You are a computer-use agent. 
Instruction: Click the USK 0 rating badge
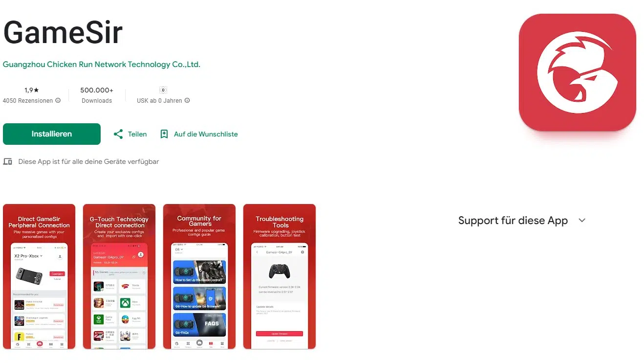click(x=163, y=90)
